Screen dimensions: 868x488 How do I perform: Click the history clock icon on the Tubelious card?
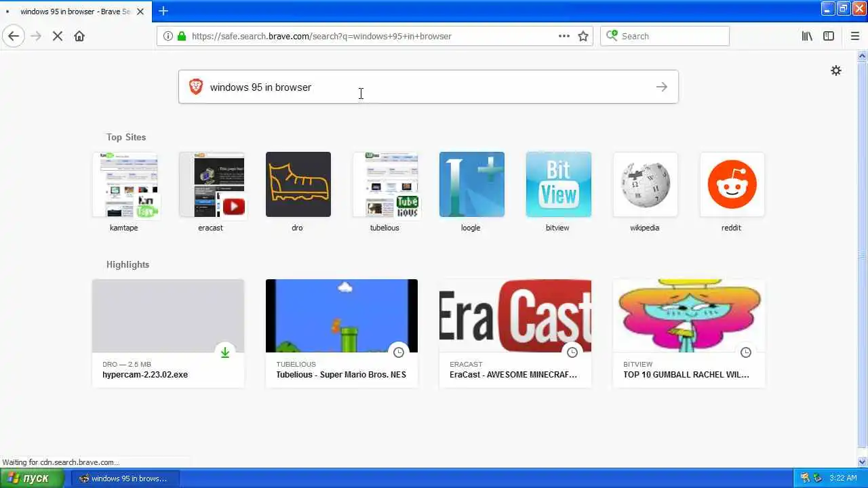click(x=399, y=352)
